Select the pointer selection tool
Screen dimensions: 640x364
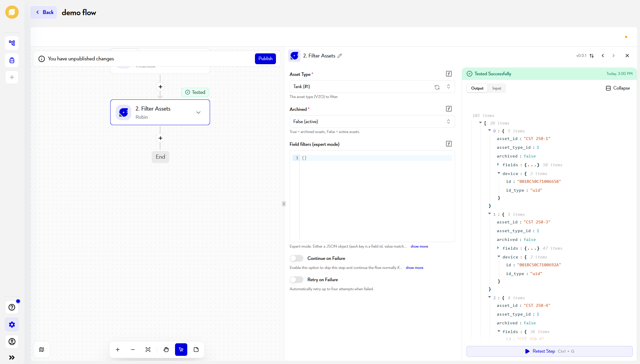(x=181, y=349)
